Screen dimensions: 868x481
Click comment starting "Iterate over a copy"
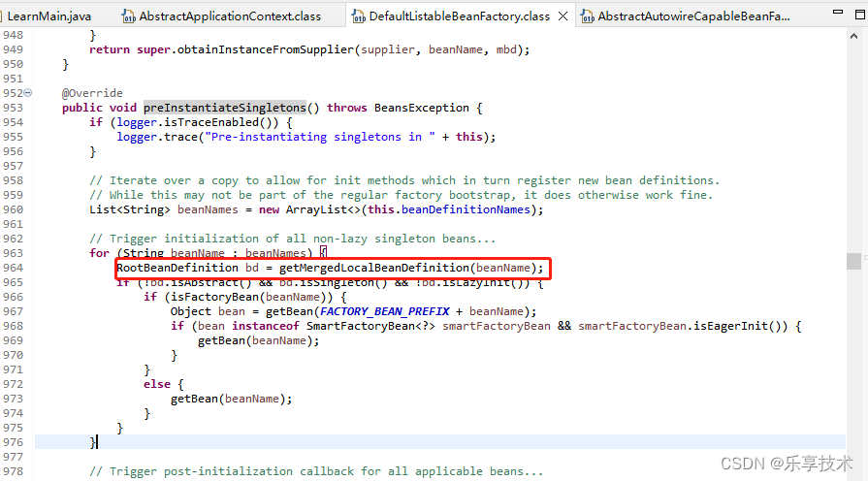pos(404,180)
